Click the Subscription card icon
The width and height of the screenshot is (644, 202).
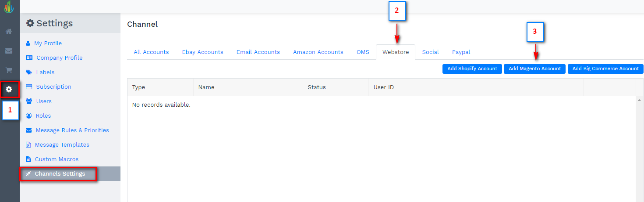tap(29, 87)
